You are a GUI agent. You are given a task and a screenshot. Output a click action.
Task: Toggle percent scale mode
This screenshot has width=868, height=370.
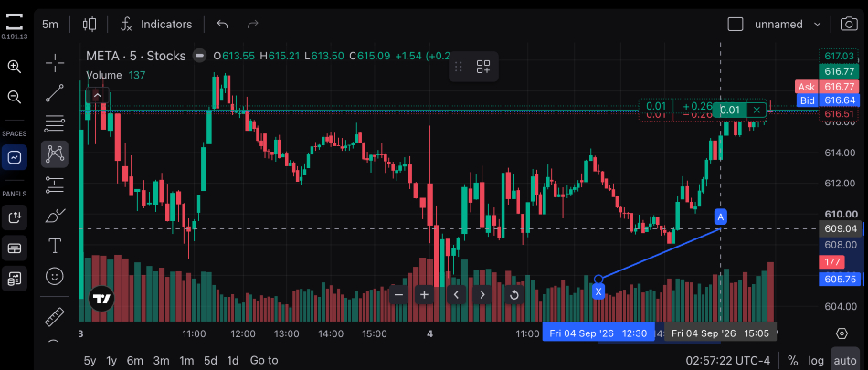pos(793,361)
